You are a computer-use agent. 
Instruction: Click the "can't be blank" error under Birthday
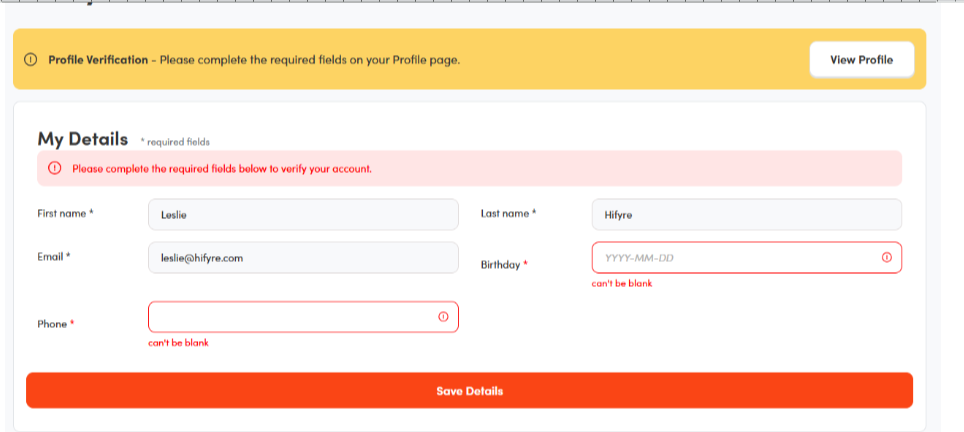622,284
